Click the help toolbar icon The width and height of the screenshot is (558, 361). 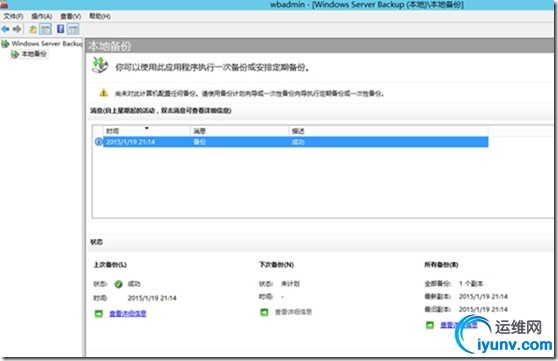click(60, 29)
